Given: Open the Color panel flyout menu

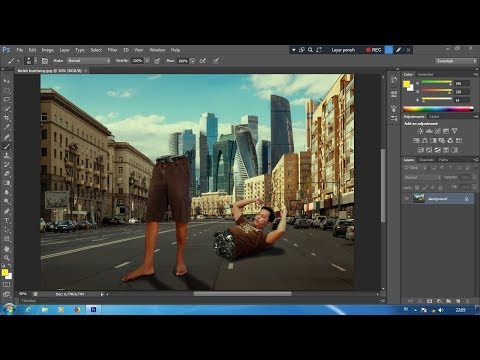Looking at the screenshot, I should [475, 74].
